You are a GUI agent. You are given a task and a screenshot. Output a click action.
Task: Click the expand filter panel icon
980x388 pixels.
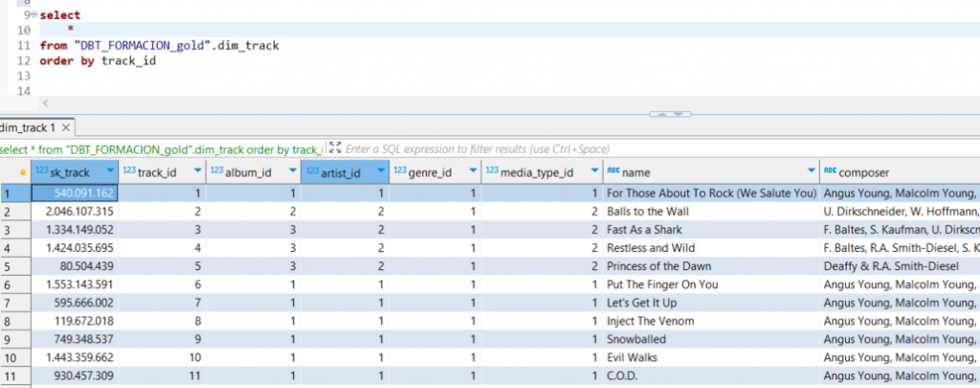(335, 148)
